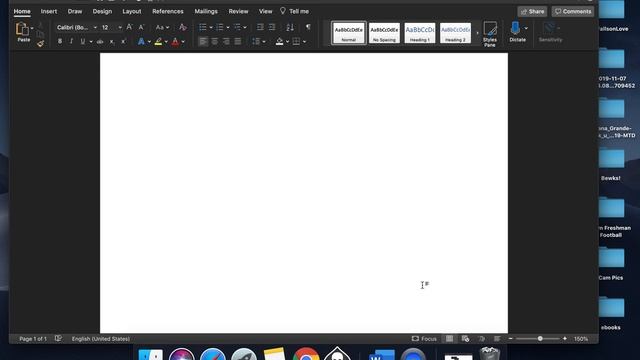The height and width of the screenshot is (360, 640).
Task: Increase font size with the larger A icon
Action: point(129,27)
